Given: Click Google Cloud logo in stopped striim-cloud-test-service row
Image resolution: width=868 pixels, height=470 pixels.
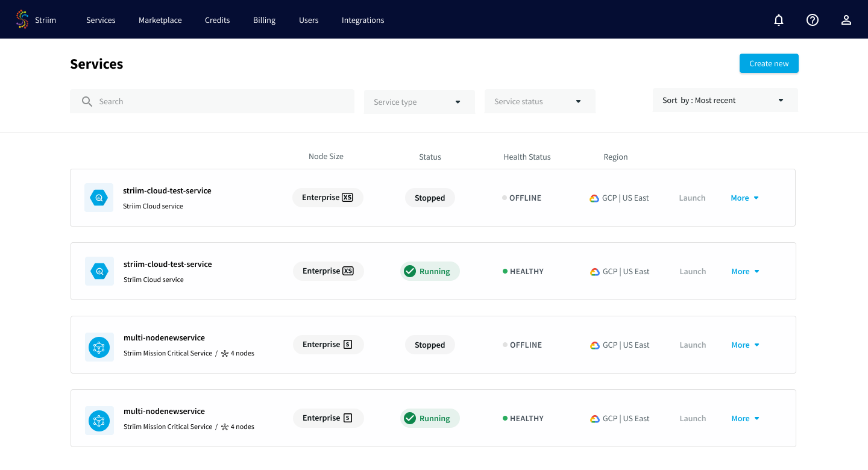Looking at the screenshot, I should (x=594, y=198).
